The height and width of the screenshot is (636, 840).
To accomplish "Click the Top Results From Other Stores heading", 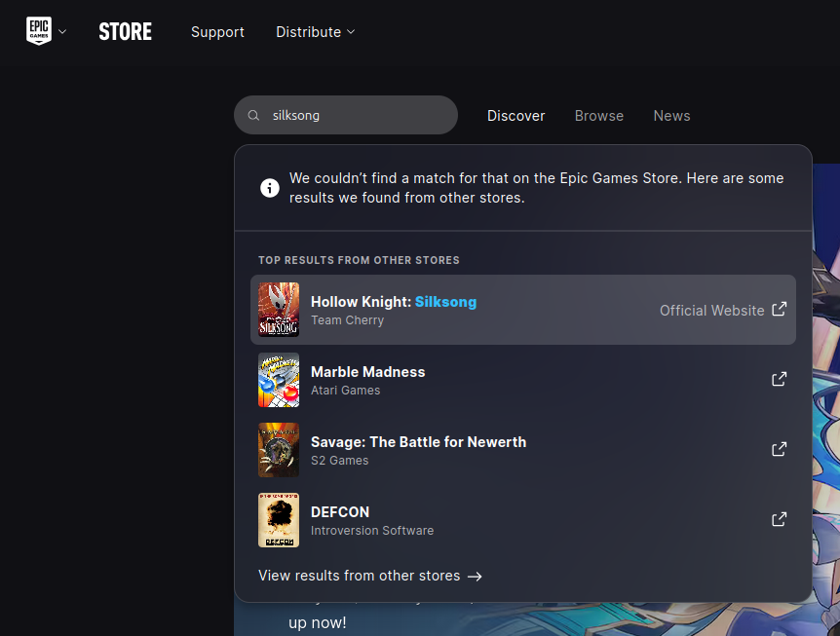I will [x=359, y=260].
